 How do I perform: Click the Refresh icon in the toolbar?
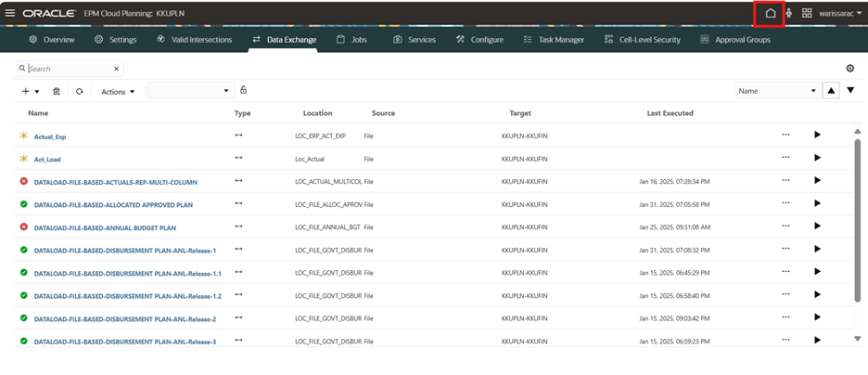(x=80, y=91)
